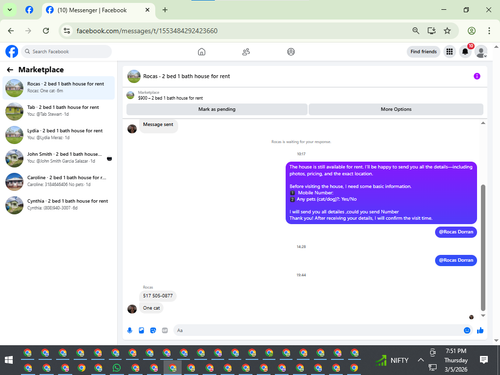The width and height of the screenshot is (500, 375).
Task: Open the Friends icon in top navigation
Action: (x=246, y=52)
